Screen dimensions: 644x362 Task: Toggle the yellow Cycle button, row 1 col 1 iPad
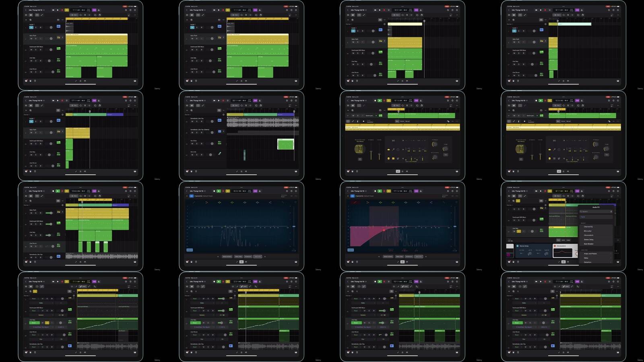click(67, 10)
